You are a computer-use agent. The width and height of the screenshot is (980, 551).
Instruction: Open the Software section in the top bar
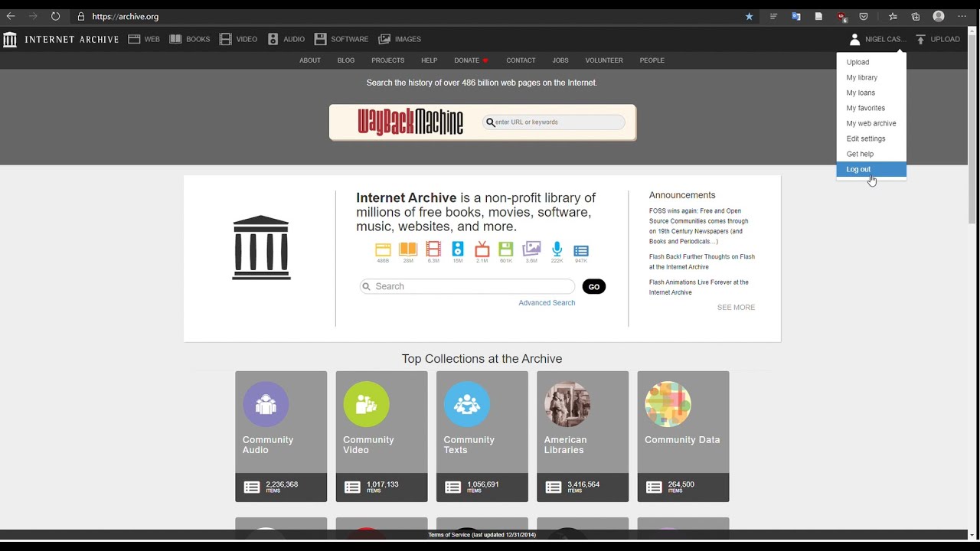[x=341, y=39]
